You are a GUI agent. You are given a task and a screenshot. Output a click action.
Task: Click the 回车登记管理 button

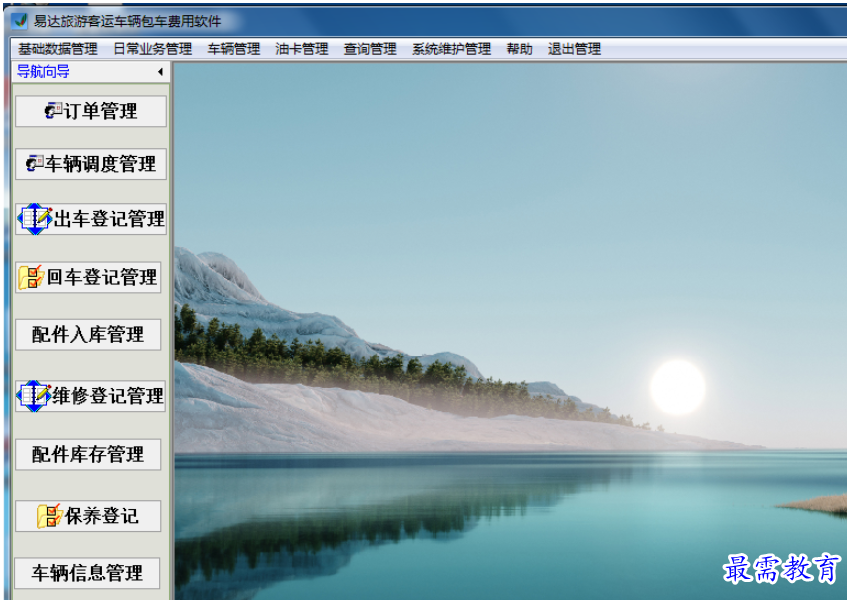pos(88,277)
